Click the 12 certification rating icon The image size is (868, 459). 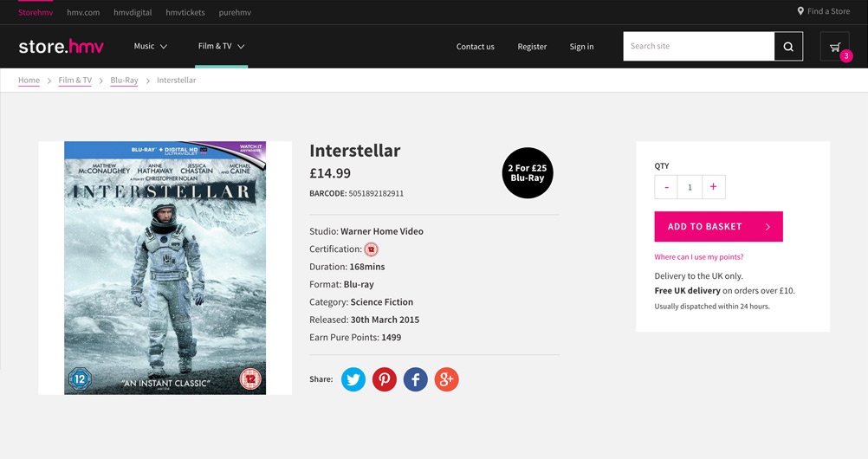click(x=371, y=249)
